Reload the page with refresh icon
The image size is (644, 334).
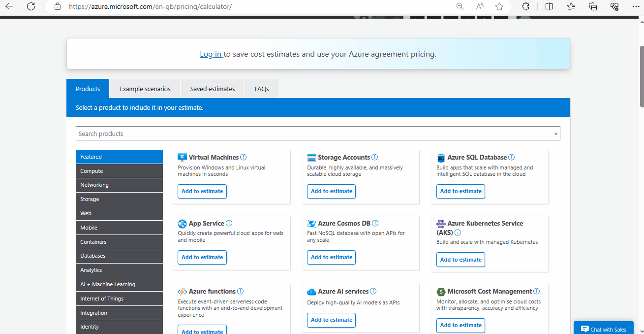pyautogui.click(x=31, y=6)
